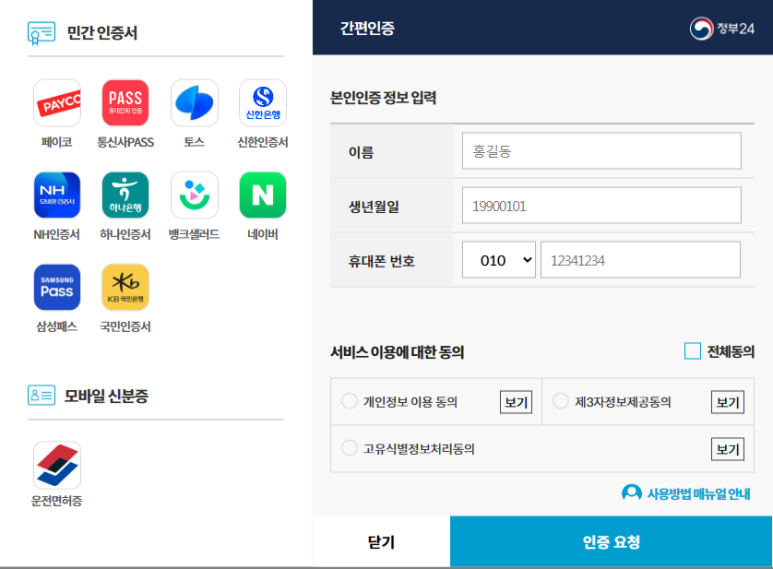Image resolution: width=773 pixels, height=569 pixels.
Task: Select 개인정보 이용 동의 radio button
Action: 349,401
